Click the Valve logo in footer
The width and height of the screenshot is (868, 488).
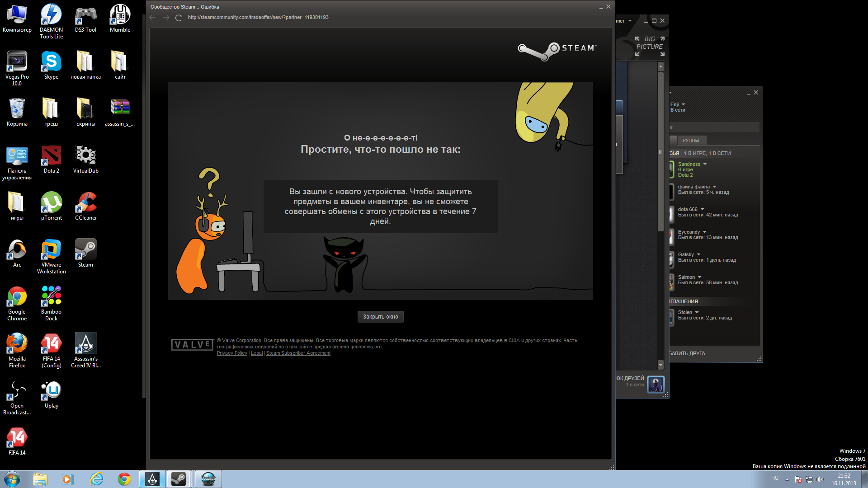[x=193, y=345]
